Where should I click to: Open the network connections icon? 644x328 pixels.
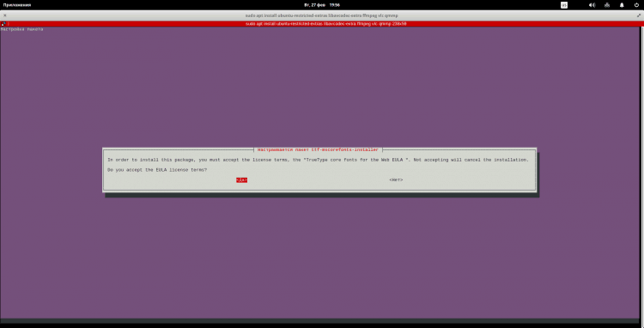coord(607,5)
